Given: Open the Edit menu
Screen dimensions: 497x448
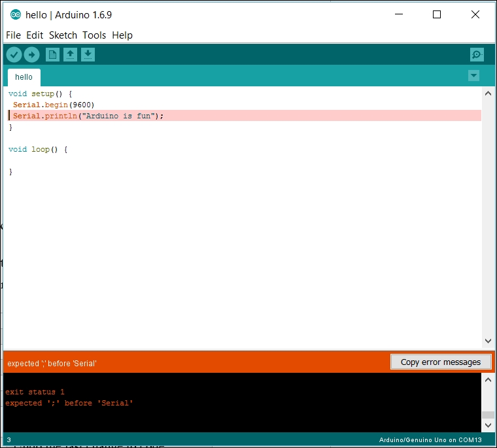Looking at the screenshot, I should (x=35, y=35).
